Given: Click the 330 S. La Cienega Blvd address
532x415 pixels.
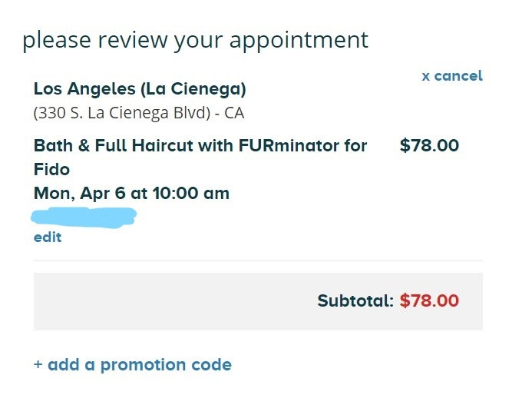Looking at the screenshot, I should pyautogui.click(x=122, y=112).
